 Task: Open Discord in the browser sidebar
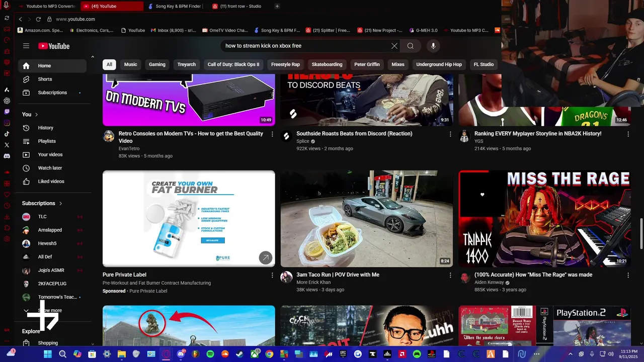(7, 156)
